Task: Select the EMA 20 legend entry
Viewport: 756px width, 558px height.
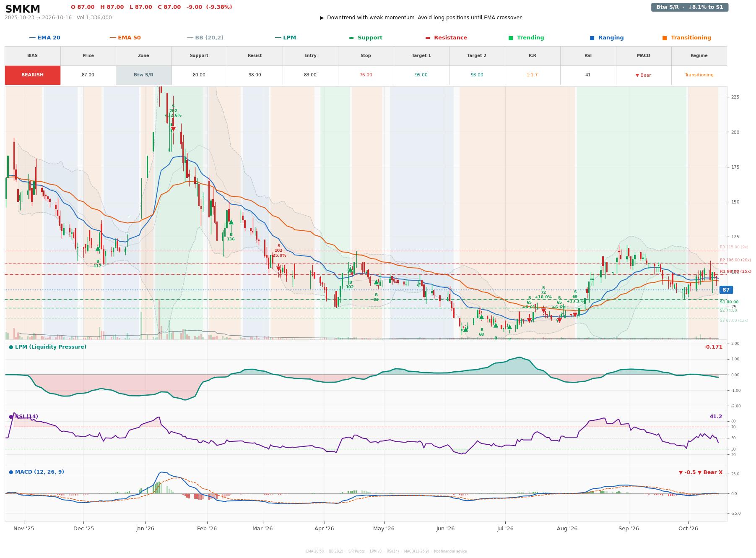Action: (44, 38)
